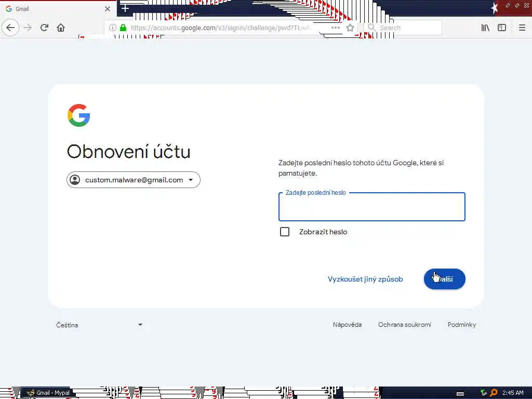Focus the 'Zadejte poslední heslo' password field
This screenshot has width=532, height=399.
click(372, 207)
